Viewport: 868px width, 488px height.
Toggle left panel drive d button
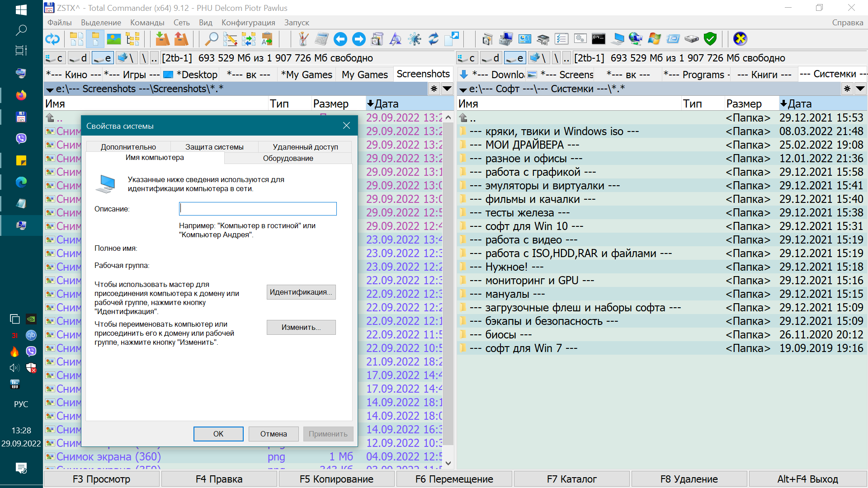pyautogui.click(x=79, y=58)
